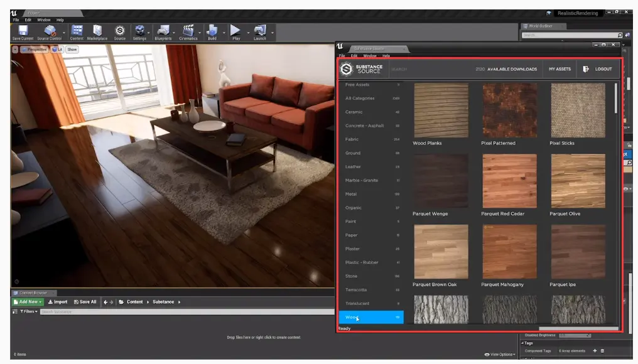This screenshot has width=638, height=364.
Task: Open View Options in Content Browser
Action: coord(500,354)
